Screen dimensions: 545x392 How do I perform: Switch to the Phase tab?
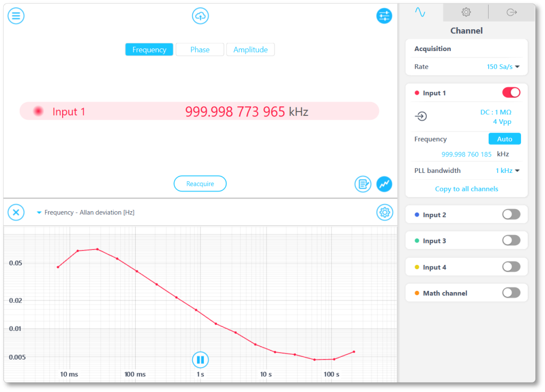click(x=200, y=49)
